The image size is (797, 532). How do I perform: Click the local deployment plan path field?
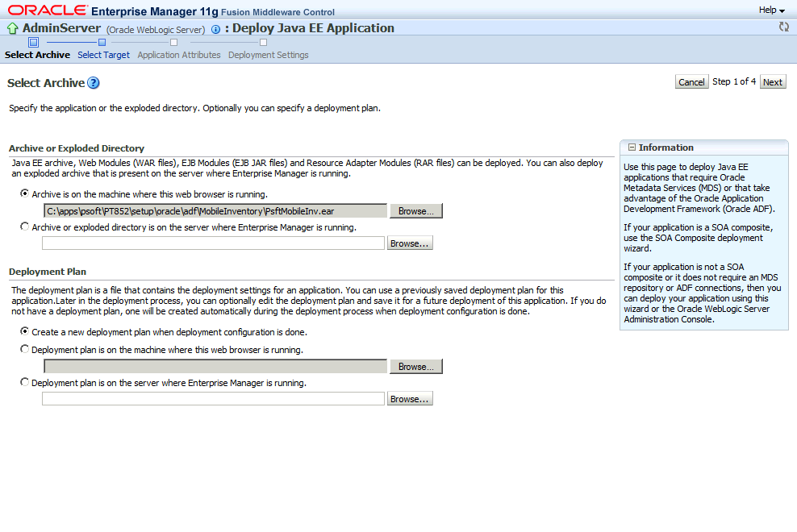tap(215, 366)
